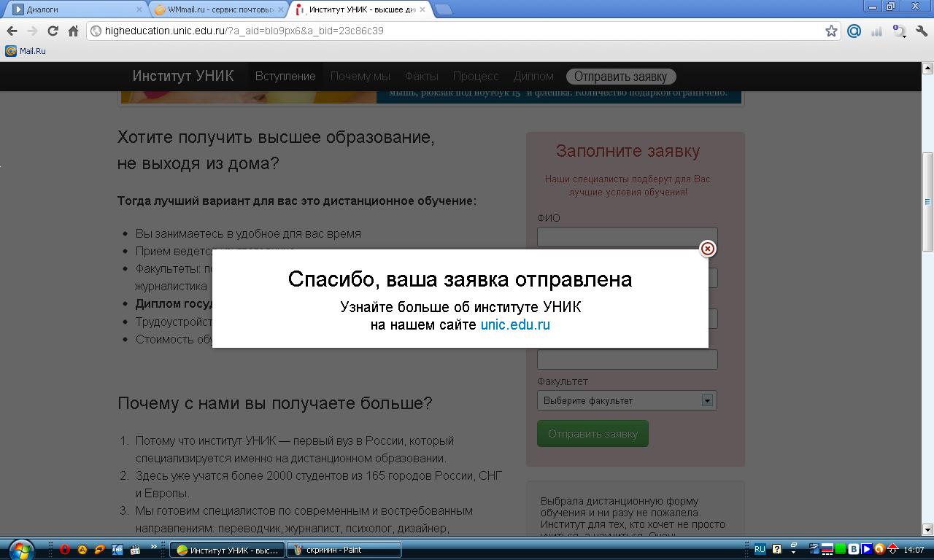The image size is (934, 560).
Task: Click the help question mark tray icon
Action: (x=777, y=549)
